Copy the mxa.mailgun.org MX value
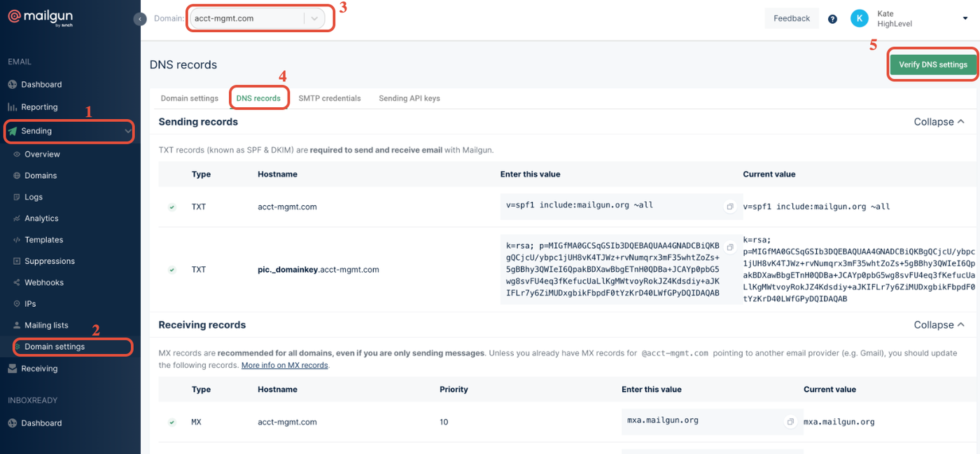Viewport: 980px width, 454px height. point(790,422)
